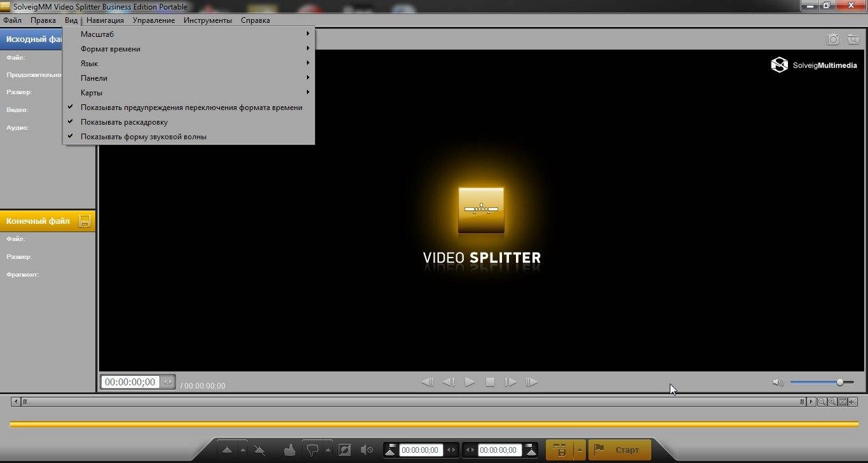Click the timeline scroll left arrow
Image resolution: width=868 pixels, height=463 pixels.
click(x=16, y=402)
